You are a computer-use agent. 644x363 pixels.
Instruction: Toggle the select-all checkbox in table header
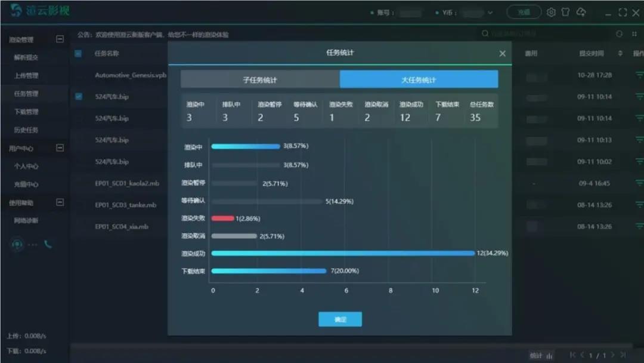pyautogui.click(x=78, y=54)
